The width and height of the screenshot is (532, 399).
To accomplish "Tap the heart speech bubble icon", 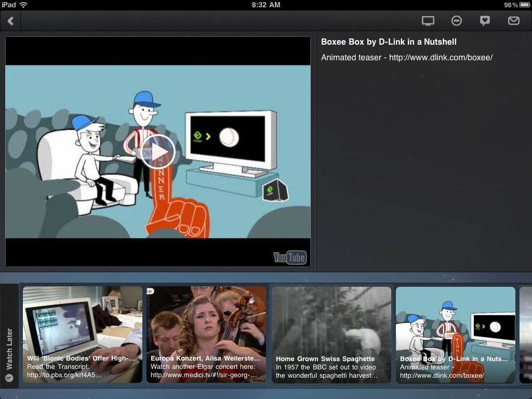I will (485, 21).
